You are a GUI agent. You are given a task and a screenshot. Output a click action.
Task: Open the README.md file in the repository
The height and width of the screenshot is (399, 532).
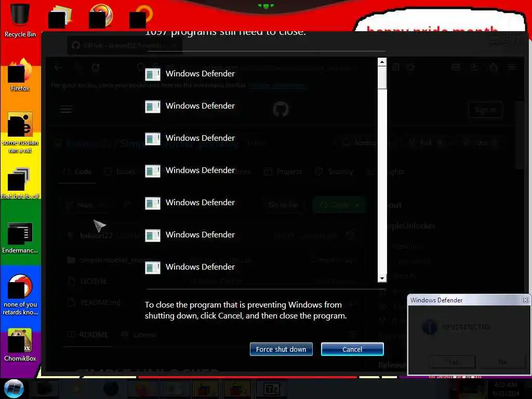point(100,302)
